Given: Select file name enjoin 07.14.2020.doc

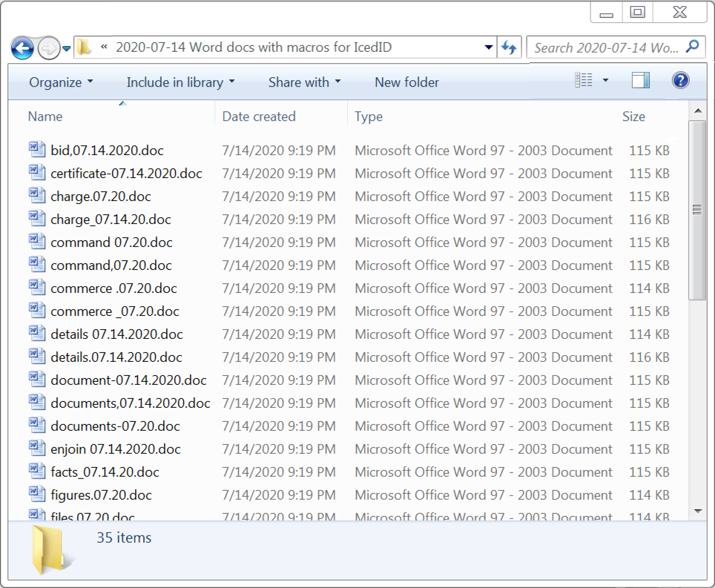Looking at the screenshot, I should (116, 449).
